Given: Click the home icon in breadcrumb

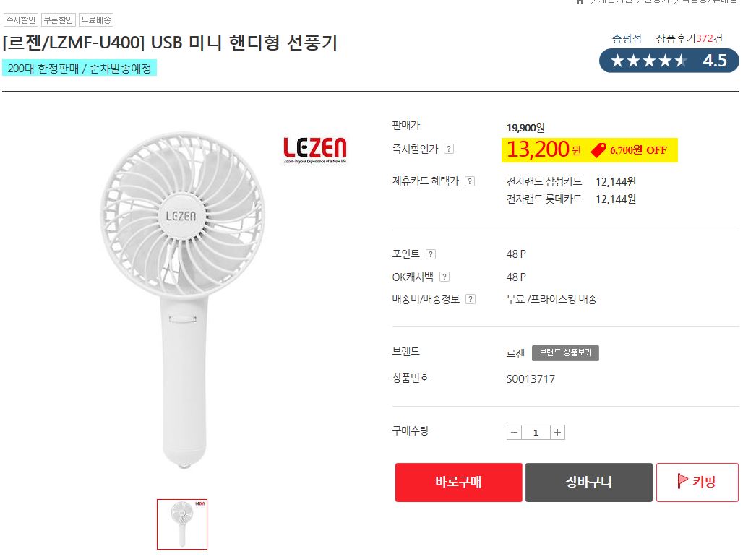Looking at the screenshot, I should (580, 2).
